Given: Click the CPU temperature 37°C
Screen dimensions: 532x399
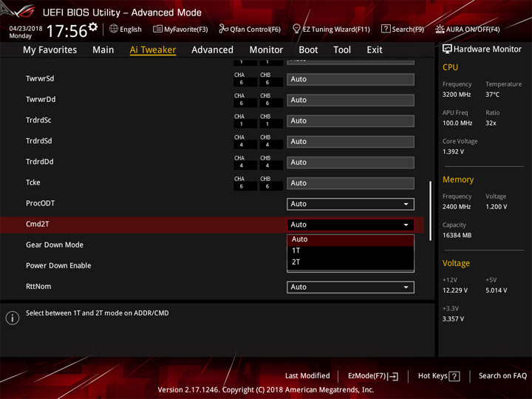Looking at the screenshot, I should 492,95.
